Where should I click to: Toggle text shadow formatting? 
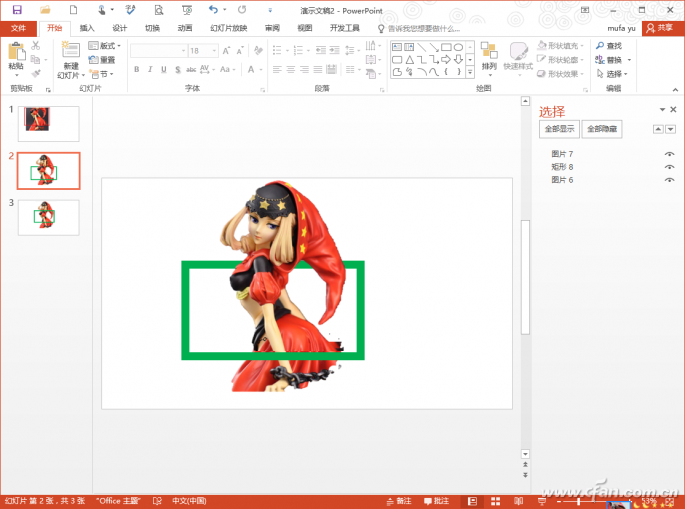coord(177,69)
